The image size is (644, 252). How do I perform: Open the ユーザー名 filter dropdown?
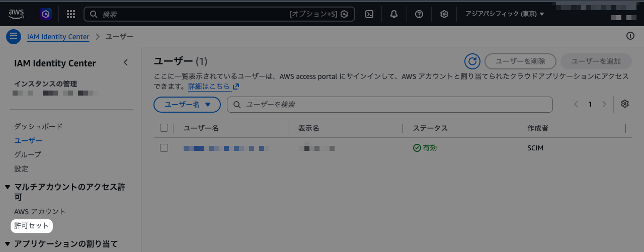click(x=187, y=105)
